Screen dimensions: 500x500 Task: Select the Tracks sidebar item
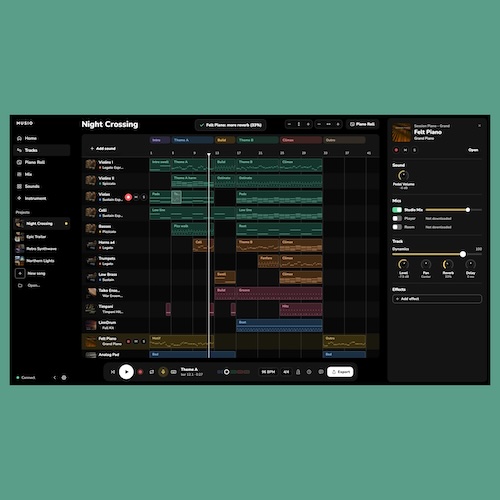[x=42, y=150]
